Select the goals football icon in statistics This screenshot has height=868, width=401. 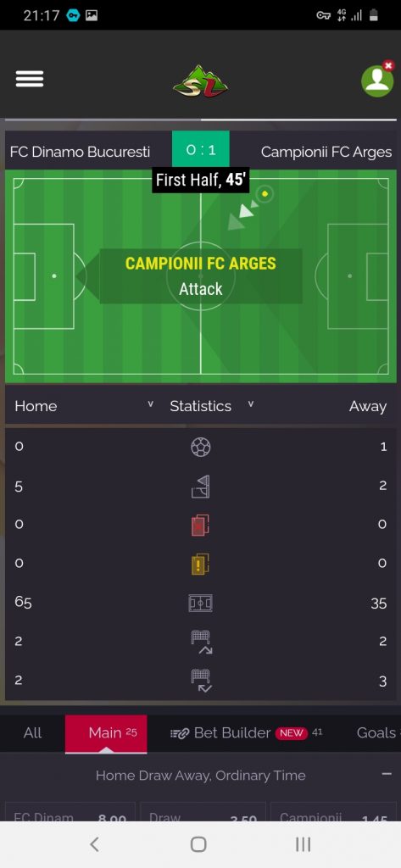[x=200, y=447]
